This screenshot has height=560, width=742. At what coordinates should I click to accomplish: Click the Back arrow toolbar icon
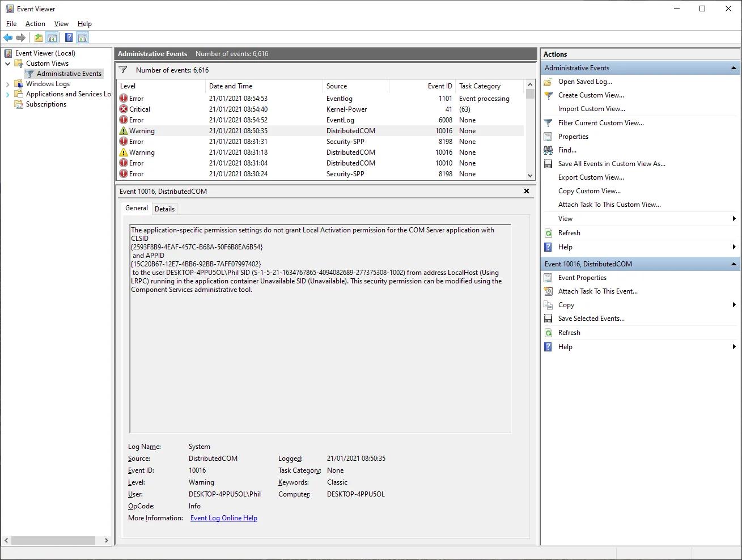[8, 38]
